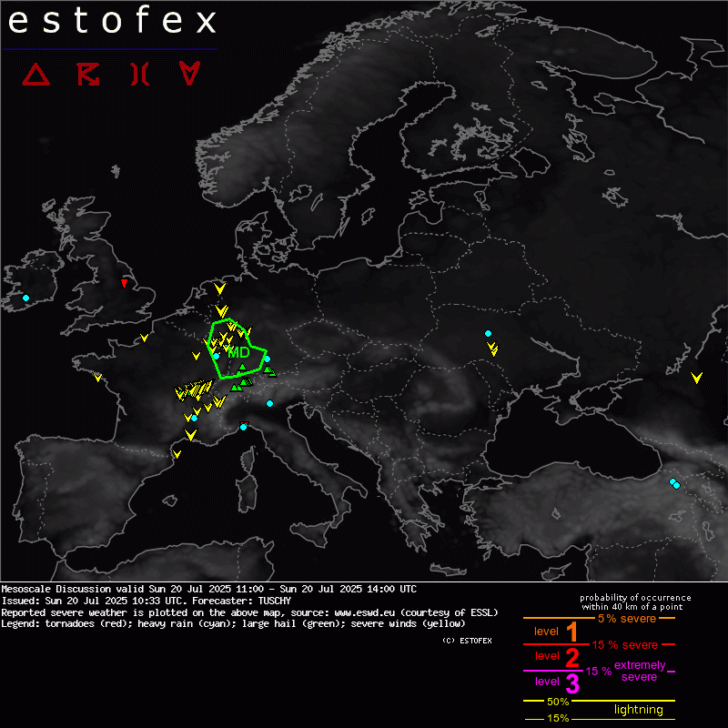Open the www.eswd.eu source reference
The width and height of the screenshot is (728, 728).
365,612
